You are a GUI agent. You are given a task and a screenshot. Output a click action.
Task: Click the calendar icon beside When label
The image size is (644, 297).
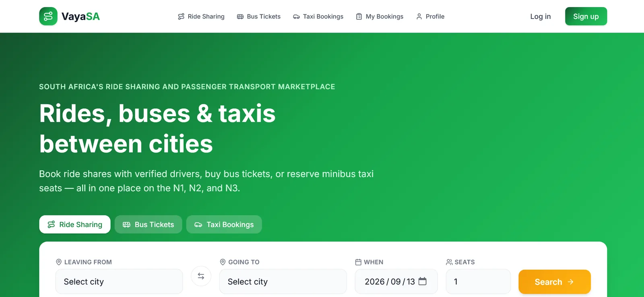[358, 262]
